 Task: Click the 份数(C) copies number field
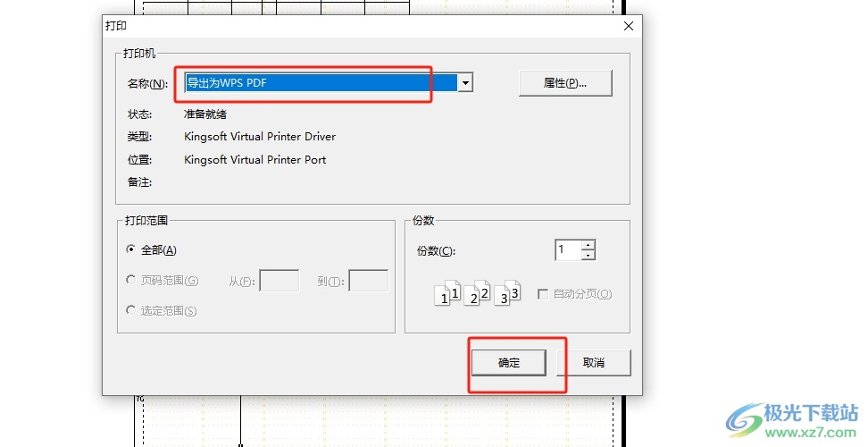click(x=568, y=249)
